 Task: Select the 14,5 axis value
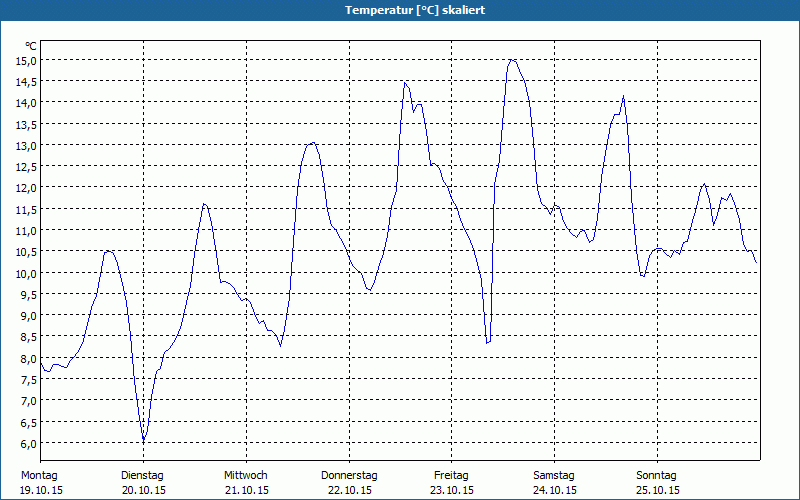coord(27,82)
